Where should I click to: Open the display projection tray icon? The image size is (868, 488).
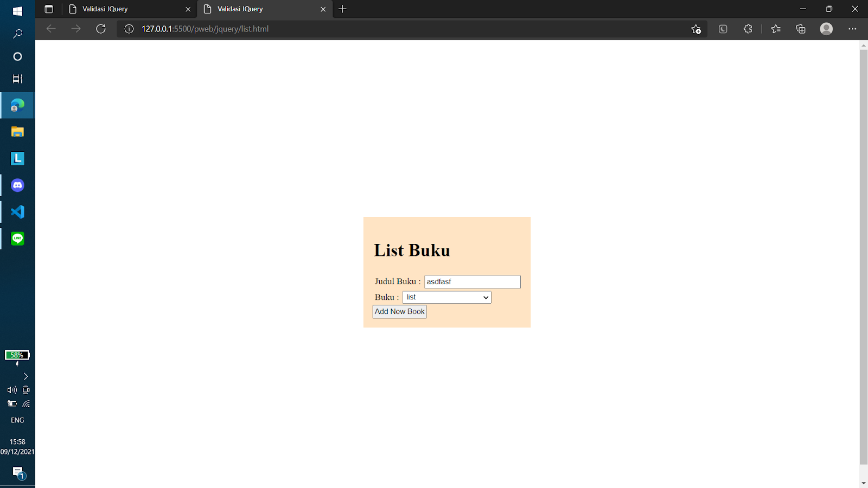pos(26,390)
